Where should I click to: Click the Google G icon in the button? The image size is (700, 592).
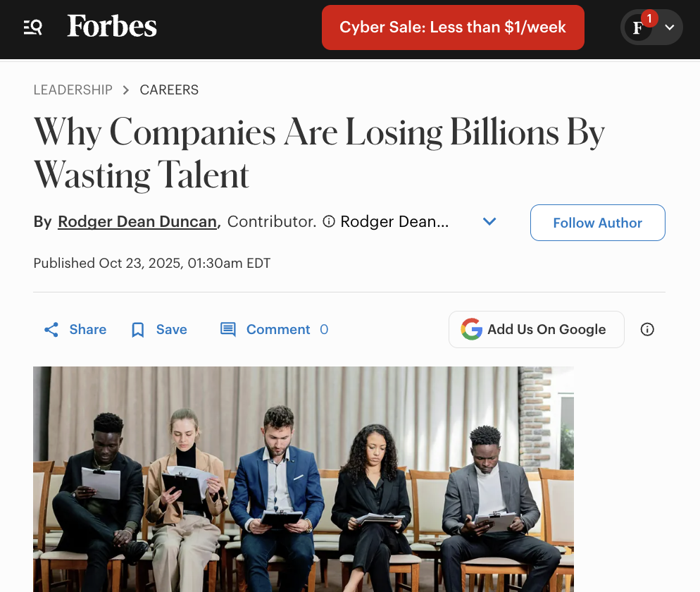pos(470,329)
